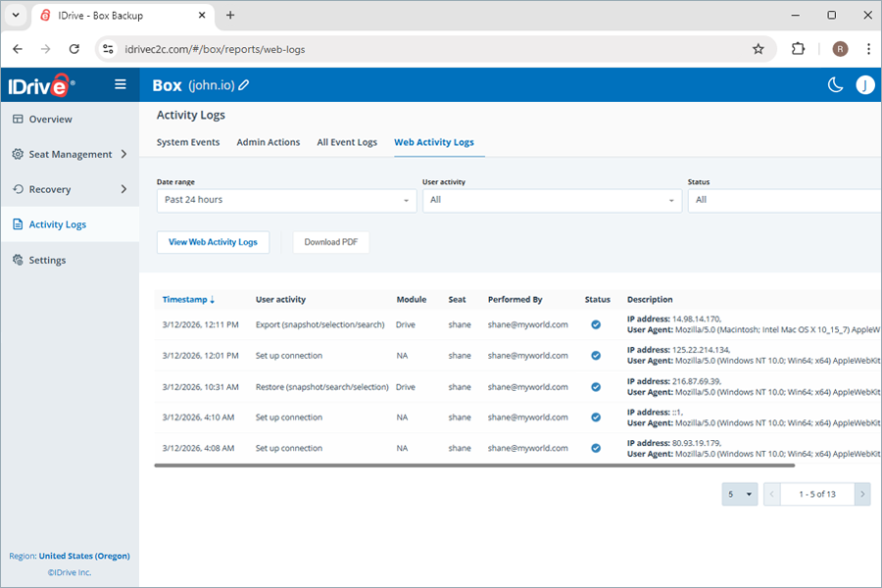Go to the next page of logs
Image resolution: width=882 pixels, height=588 pixels.
[861, 494]
